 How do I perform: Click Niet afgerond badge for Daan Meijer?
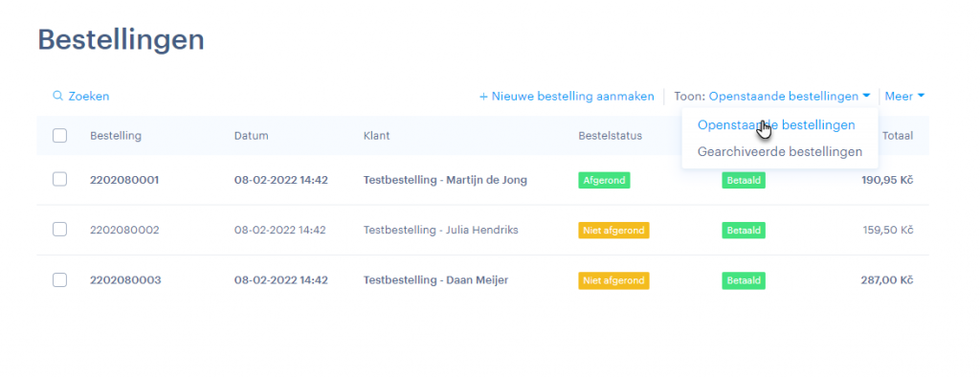[613, 280]
